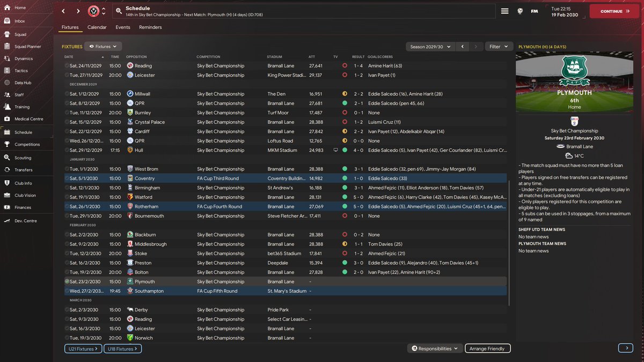Click Arrange Friendly button

[487, 349]
